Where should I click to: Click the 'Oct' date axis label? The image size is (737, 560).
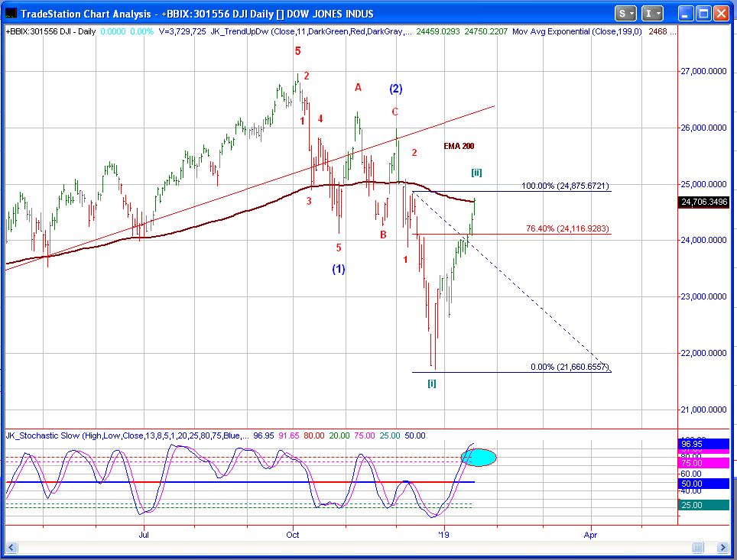pyautogui.click(x=293, y=535)
